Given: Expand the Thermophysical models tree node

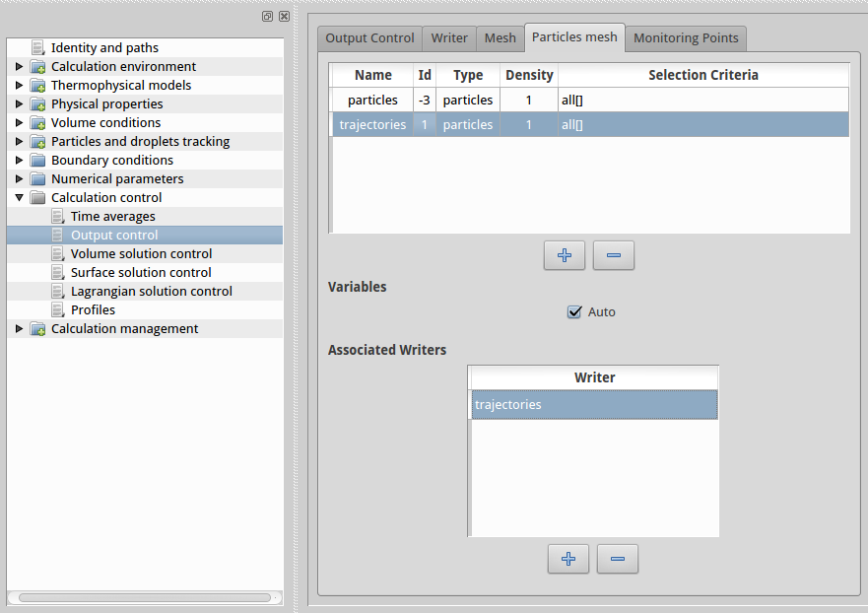Looking at the screenshot, I should pyautogui.click(x=19, y=86).
